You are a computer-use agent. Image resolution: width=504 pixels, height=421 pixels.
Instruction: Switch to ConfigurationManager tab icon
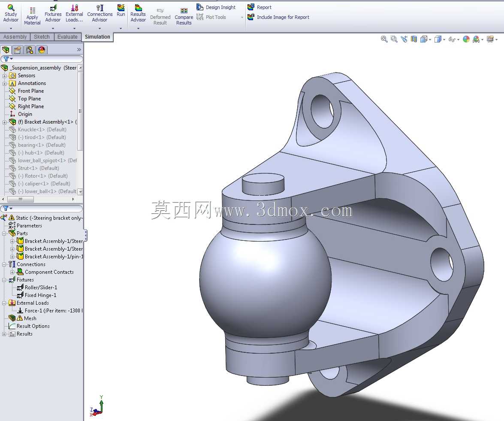[30, 50]
